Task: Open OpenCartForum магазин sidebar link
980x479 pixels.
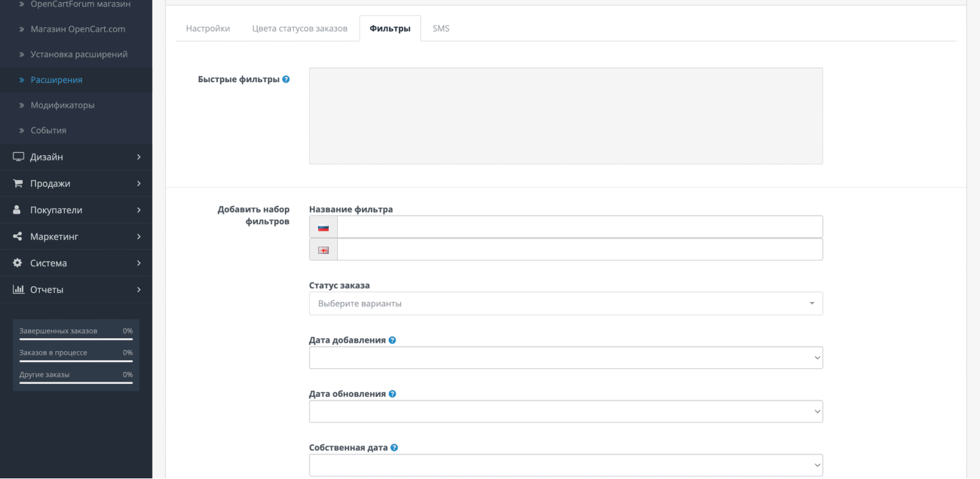Action: 80,5
